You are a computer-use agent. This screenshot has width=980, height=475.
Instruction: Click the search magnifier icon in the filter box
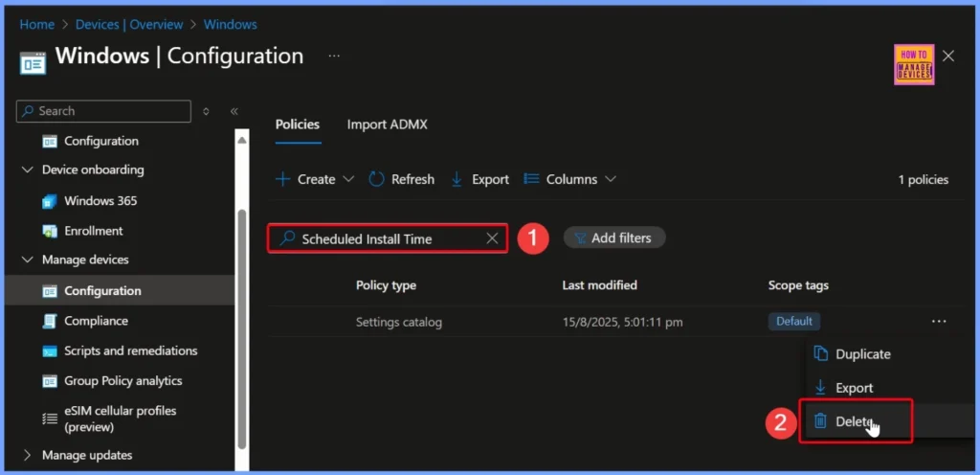coord(287,238)
